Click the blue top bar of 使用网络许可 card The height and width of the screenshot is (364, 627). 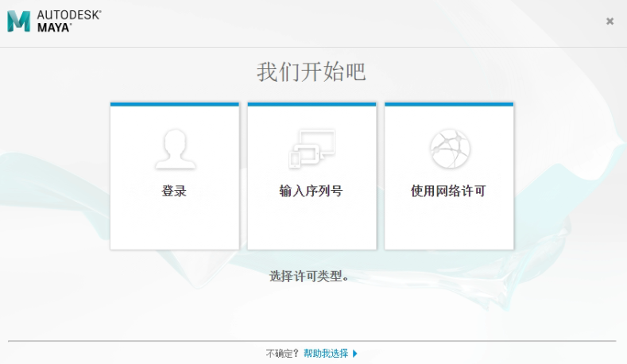coord(449,103)
